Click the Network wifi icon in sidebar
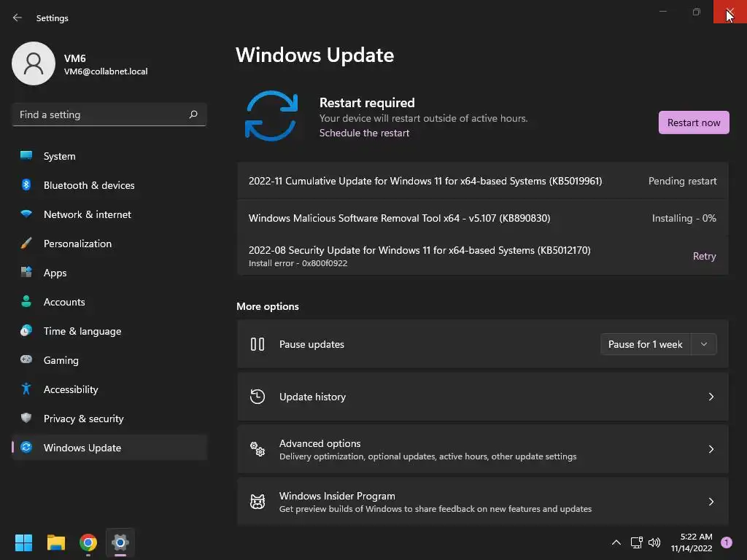Screen dimensions: 747x560 click(x=26, y=214)
